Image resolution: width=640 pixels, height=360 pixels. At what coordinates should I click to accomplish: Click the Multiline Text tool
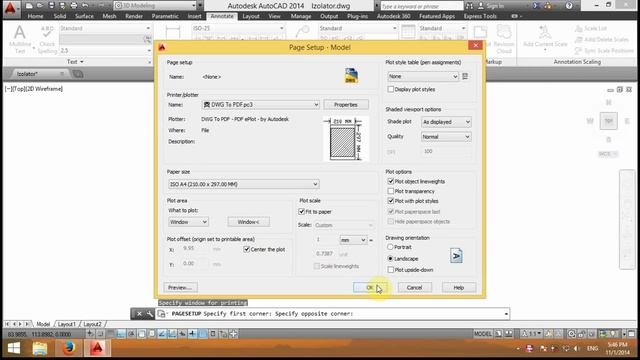point(20,39)
